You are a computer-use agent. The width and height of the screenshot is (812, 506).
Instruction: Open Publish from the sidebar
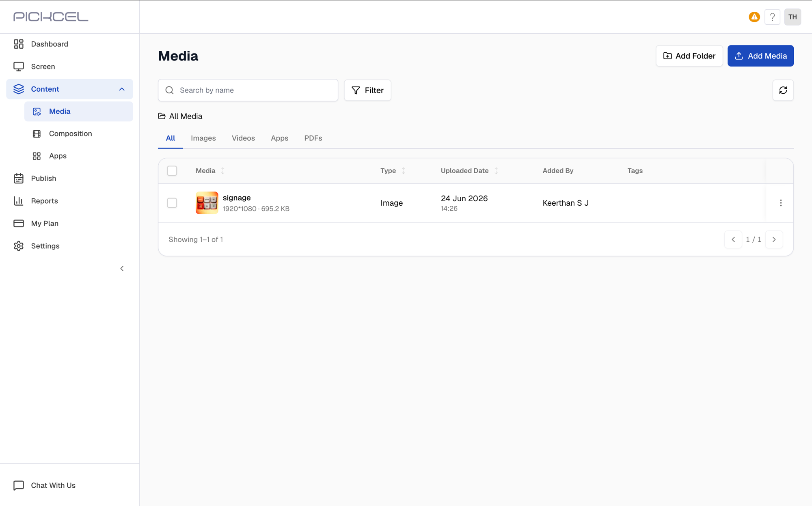pyautogui.click(x=69, y=179)
